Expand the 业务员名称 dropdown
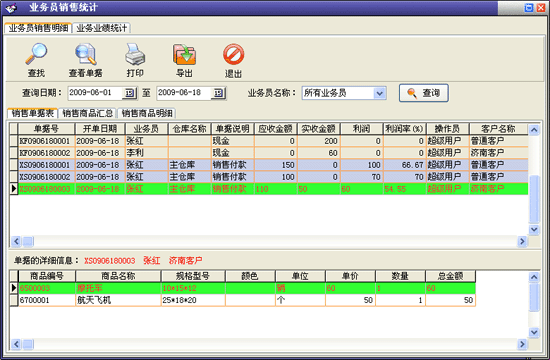 coord(380,93)
